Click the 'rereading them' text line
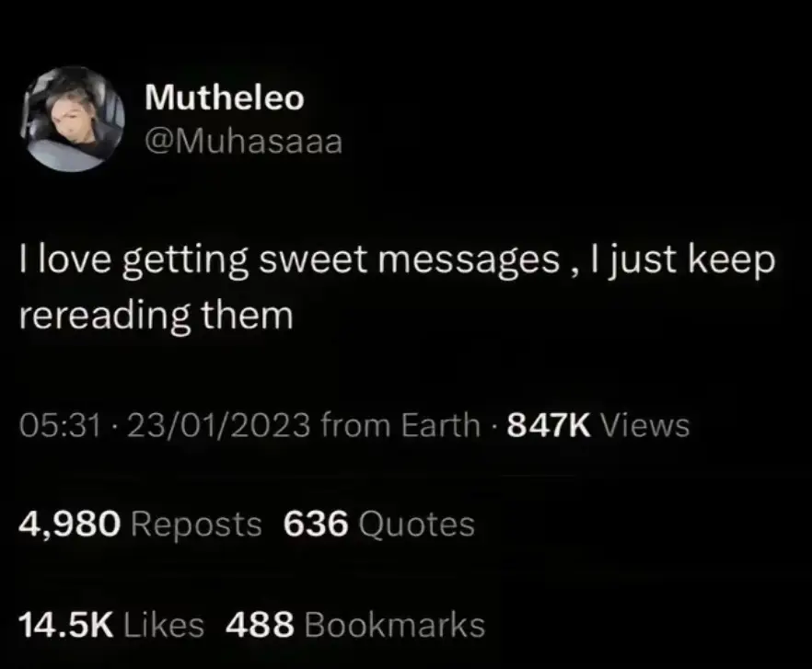This screenshot has height=669, width=812. pos(157,316)
